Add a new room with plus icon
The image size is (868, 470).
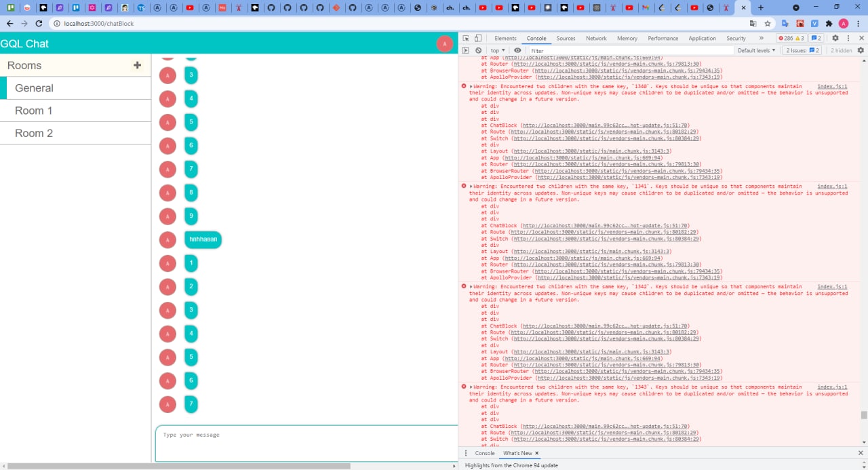pos(137,65)
